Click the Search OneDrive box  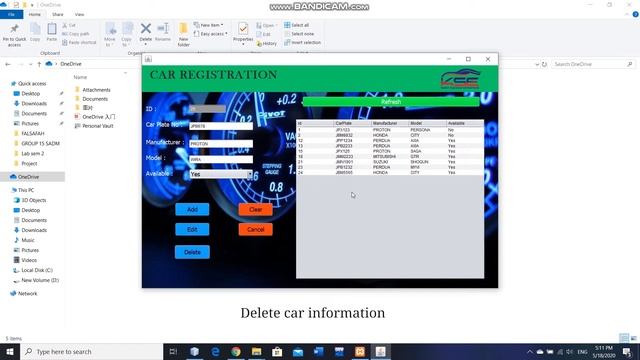click(593, 64)
